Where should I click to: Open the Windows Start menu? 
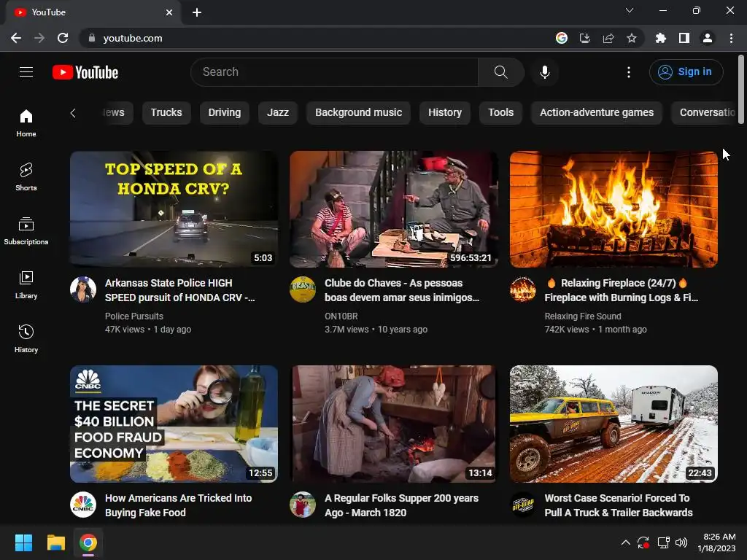[23, 542]
